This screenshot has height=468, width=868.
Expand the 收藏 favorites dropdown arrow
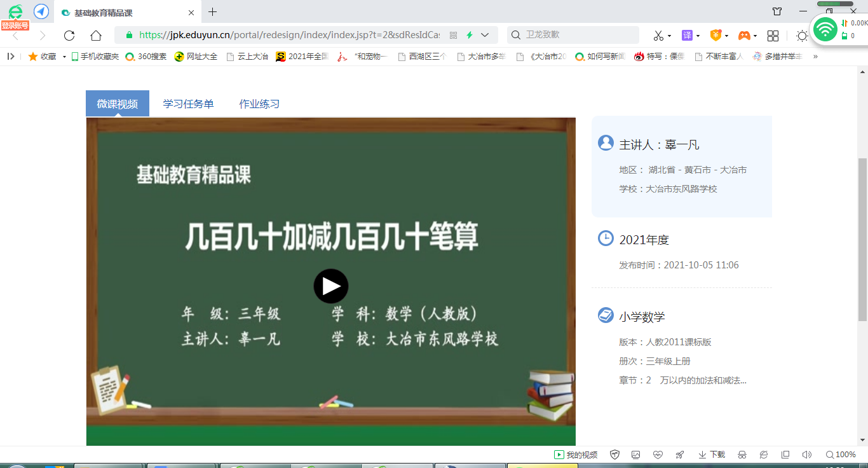coord(64,57)
